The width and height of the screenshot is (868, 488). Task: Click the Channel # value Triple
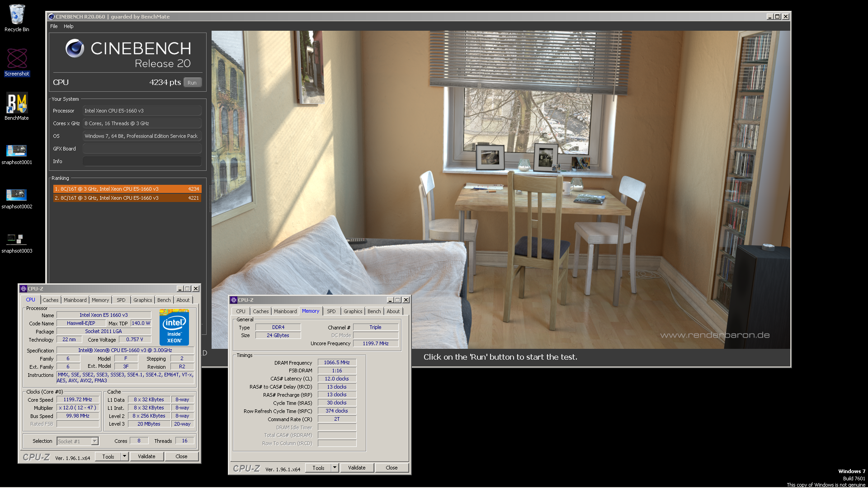point(376,327)
